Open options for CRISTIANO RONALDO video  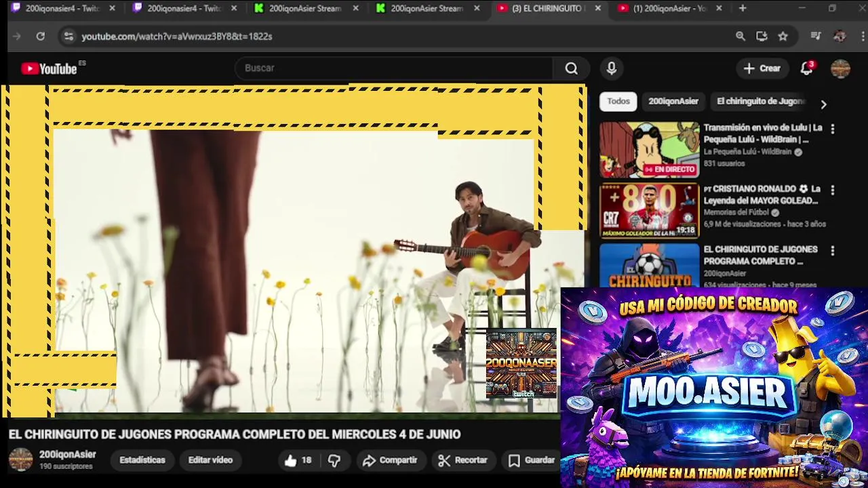833,190
